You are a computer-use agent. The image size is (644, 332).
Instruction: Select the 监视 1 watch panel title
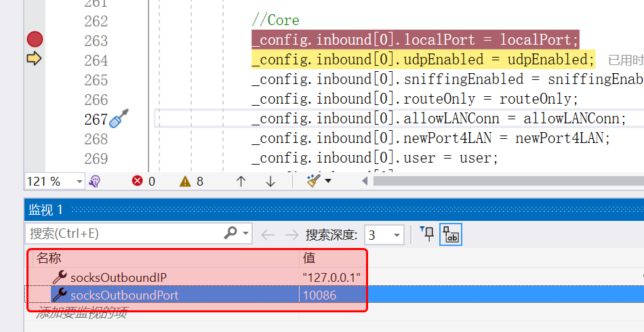point(46,210)
